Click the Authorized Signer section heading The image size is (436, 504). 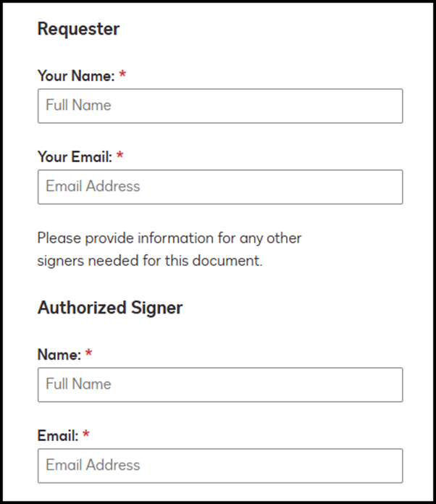coord(110,308)
